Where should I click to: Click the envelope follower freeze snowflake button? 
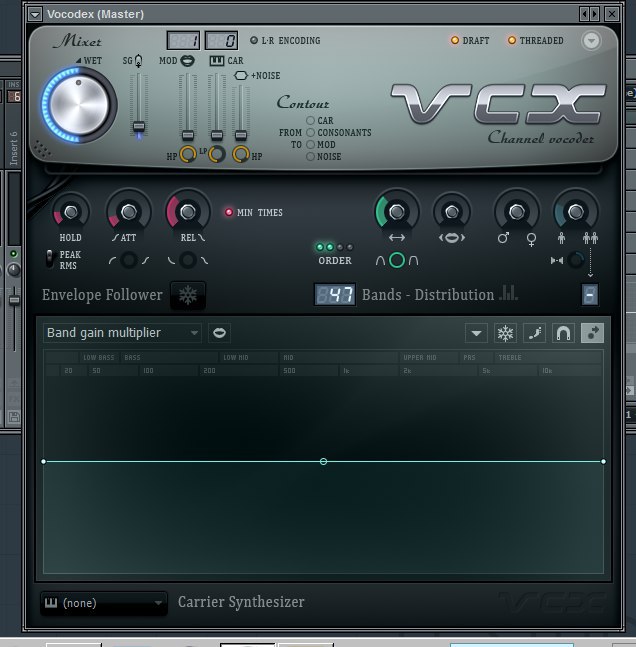tap(188, 295)
